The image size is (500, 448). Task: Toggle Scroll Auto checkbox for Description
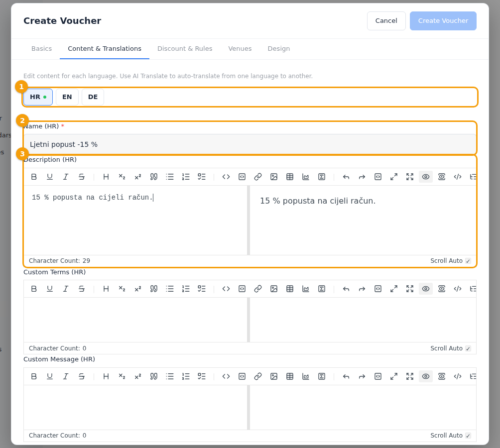click(x=468, y=261)
